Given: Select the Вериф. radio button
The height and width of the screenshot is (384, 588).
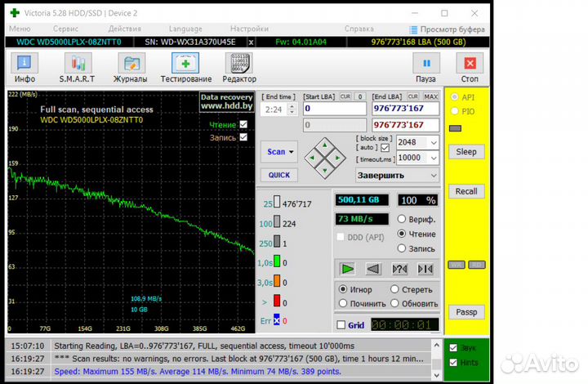Looking at the screenshot, I should tap(402, 219).
